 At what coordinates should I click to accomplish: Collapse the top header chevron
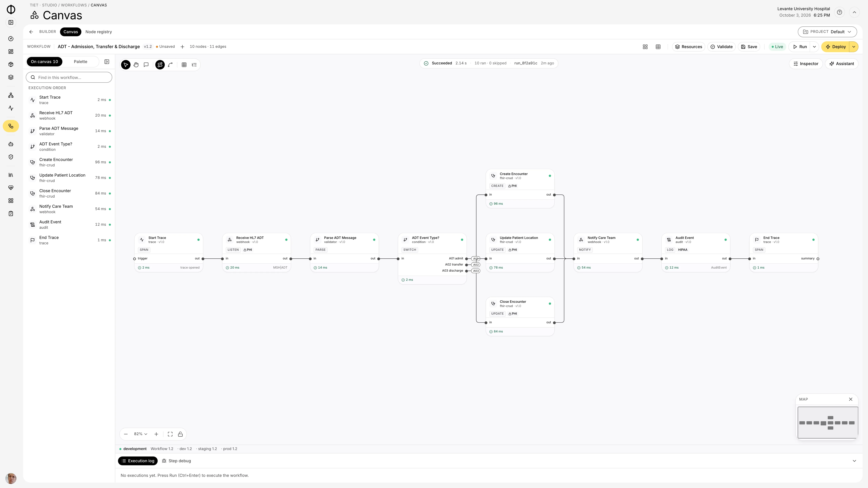[854, 12]
